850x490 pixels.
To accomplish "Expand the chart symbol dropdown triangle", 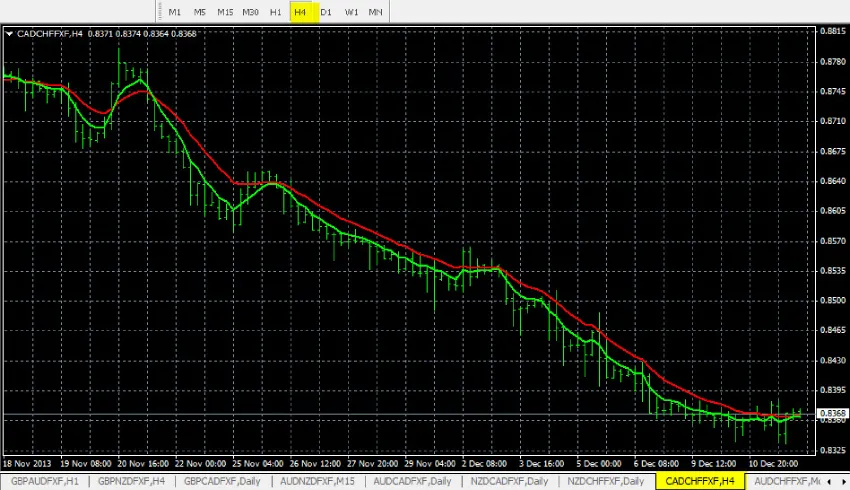I will point(9,34).
